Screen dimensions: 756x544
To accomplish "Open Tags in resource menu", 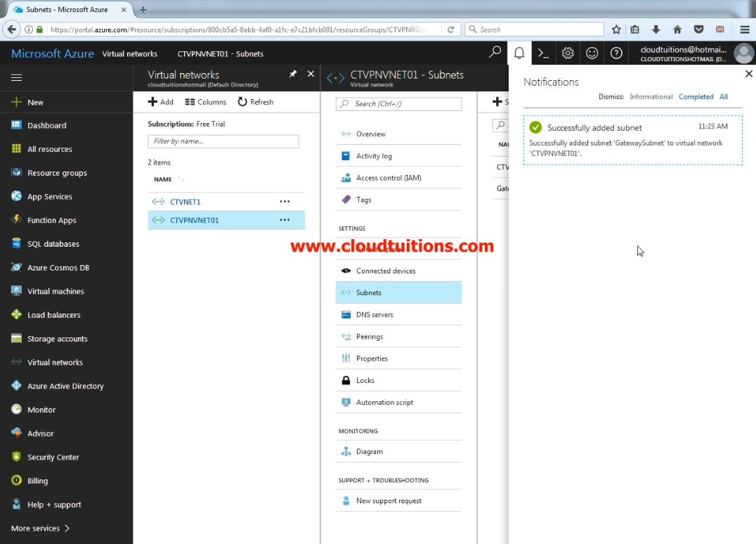I will pyautogui.click(x=399, y=200).
